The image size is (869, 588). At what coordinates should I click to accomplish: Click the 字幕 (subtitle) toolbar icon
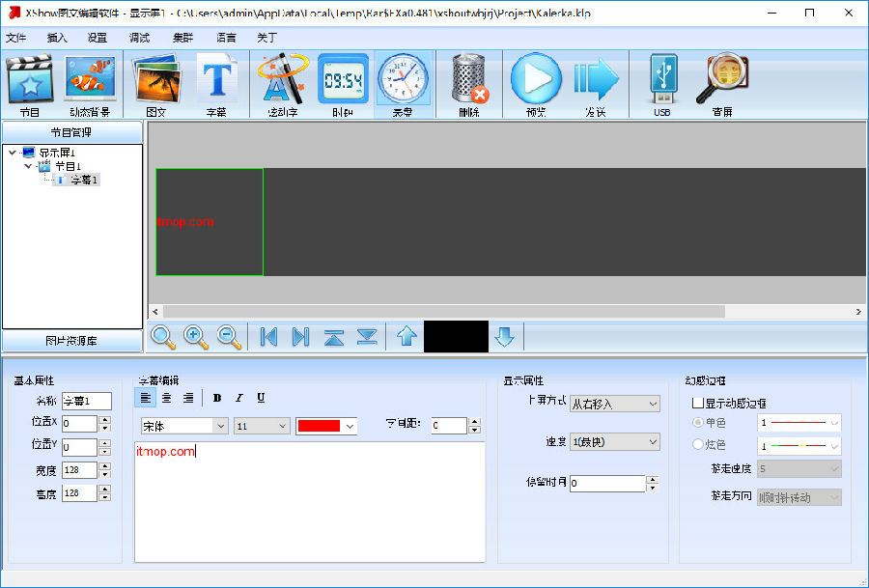pos(216,85)
